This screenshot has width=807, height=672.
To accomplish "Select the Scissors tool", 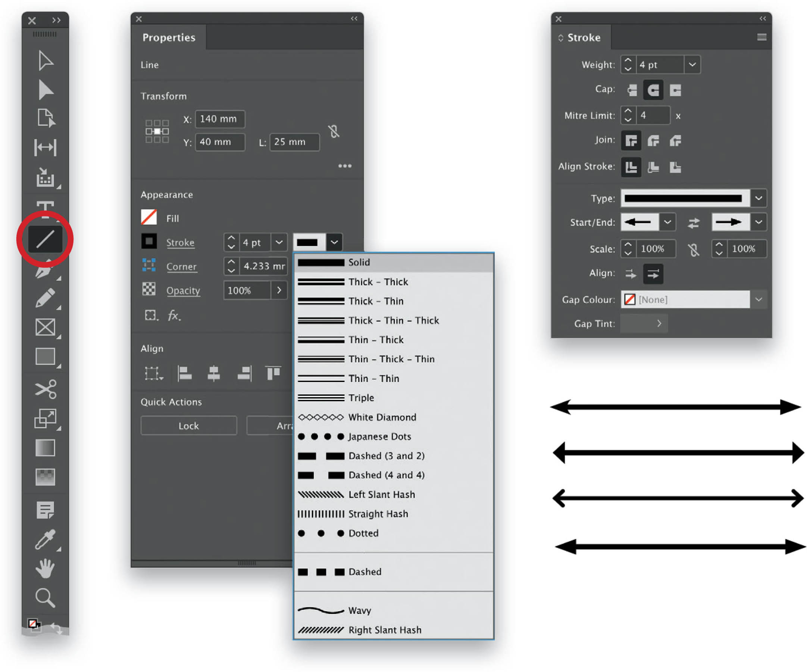I will pos(46,389).
